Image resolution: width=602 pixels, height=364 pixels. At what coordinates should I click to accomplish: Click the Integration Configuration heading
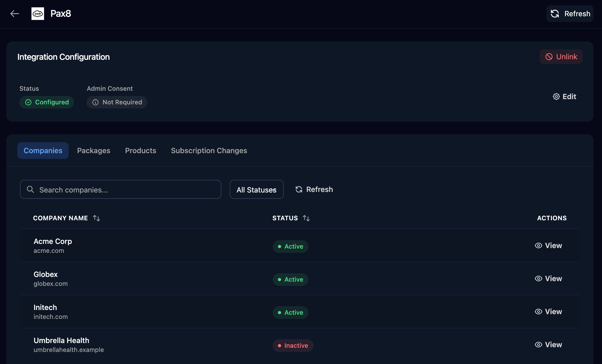pyautogui.click(x=63, y=57)
